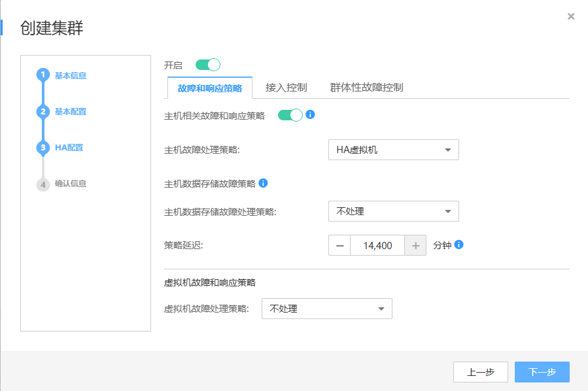Viewport: 588px width, 391px height.
Task: Open 虚拟机故障处理策略 dropdown
Action: 326,309
